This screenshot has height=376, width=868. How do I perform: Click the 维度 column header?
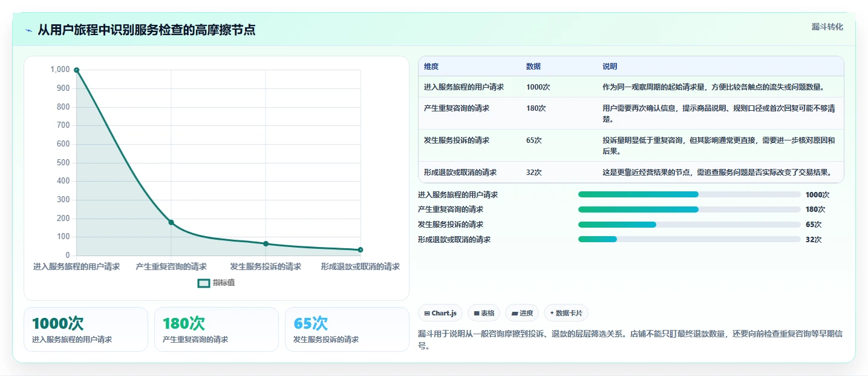(x=431, y=67)
